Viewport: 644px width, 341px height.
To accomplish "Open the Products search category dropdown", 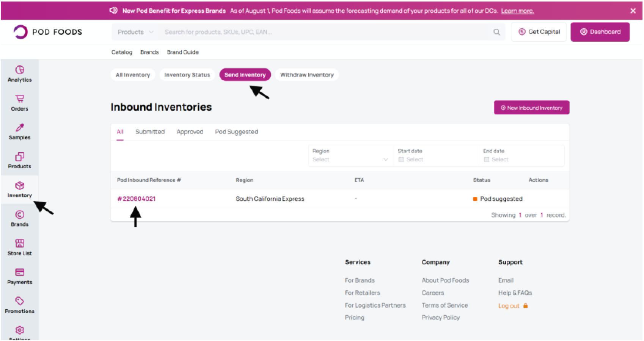I will pyautogui.click(x=135, y=32).
